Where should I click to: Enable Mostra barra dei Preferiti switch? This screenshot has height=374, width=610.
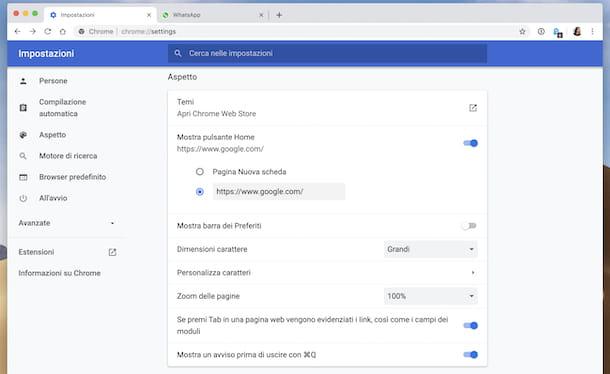[469, 226]
